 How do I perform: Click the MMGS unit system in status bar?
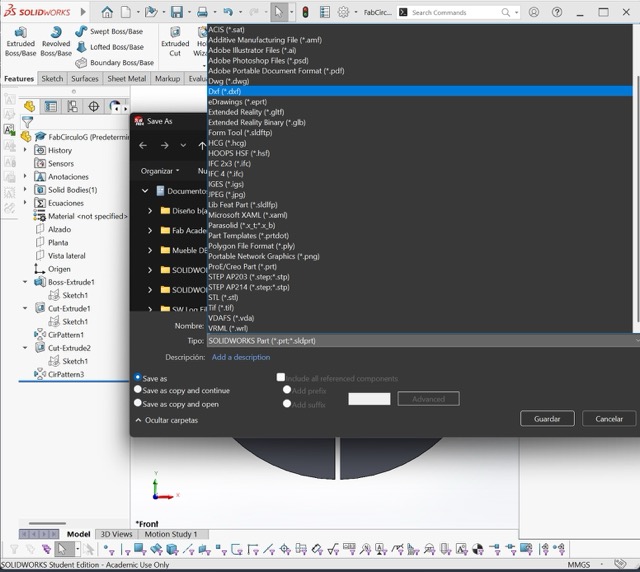coord(578,565)
